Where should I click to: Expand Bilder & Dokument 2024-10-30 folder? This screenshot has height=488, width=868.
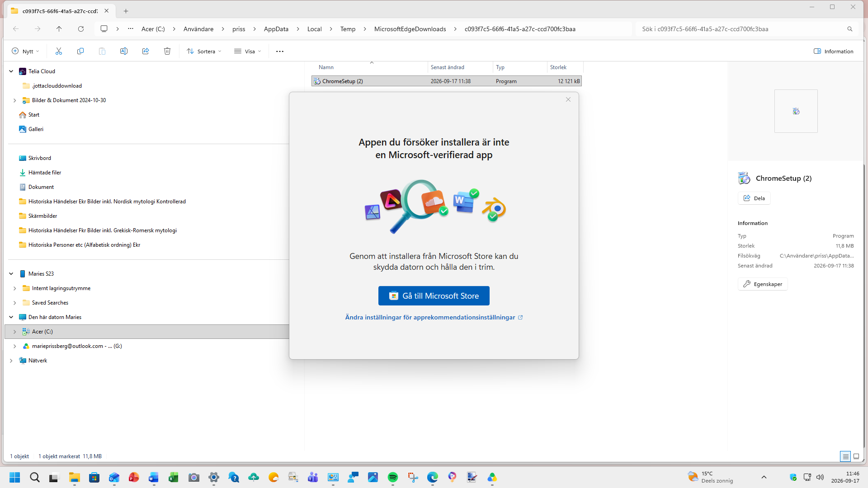click(15, 100)
